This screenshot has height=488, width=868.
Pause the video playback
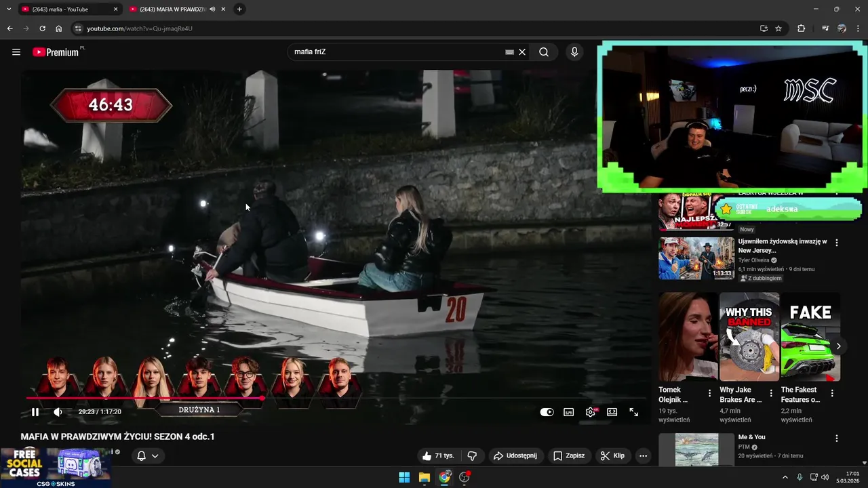(35, 412)
